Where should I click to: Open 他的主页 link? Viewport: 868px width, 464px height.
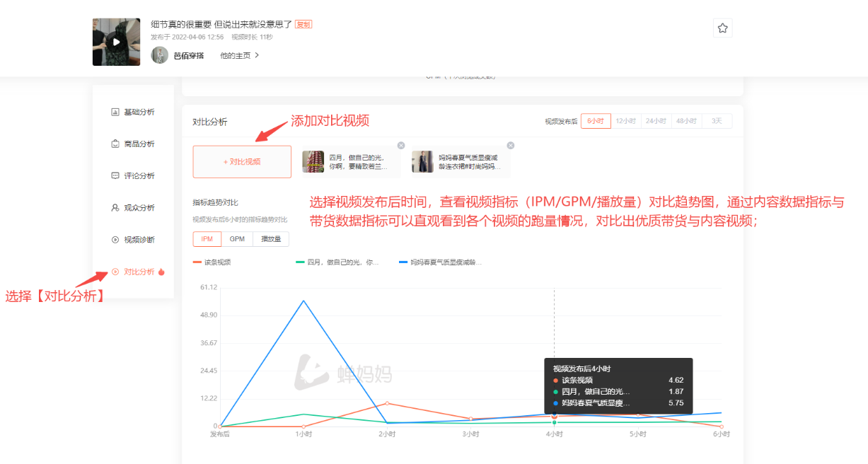[x=239, y=55]
